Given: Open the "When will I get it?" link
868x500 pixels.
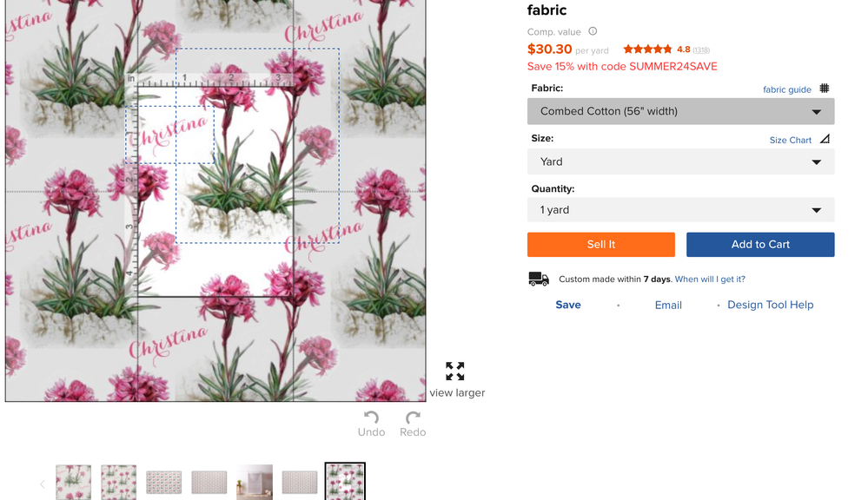Looking at the screenshot, I should coord(710,280).
